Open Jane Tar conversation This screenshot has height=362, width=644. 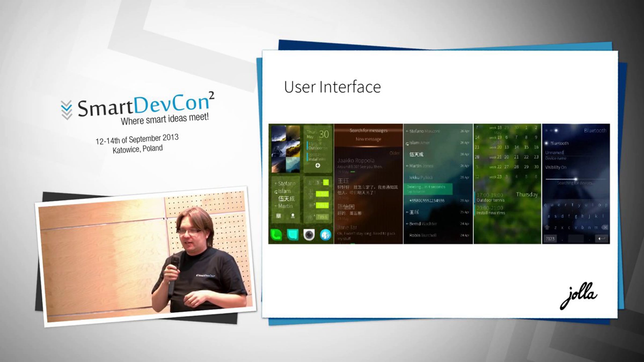point(368,234)
